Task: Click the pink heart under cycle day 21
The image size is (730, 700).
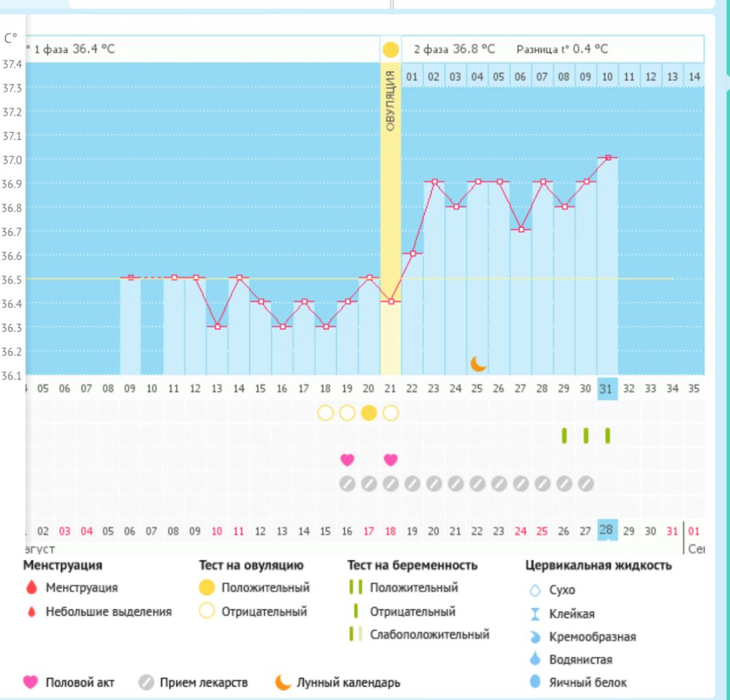Action: [391, 460]
